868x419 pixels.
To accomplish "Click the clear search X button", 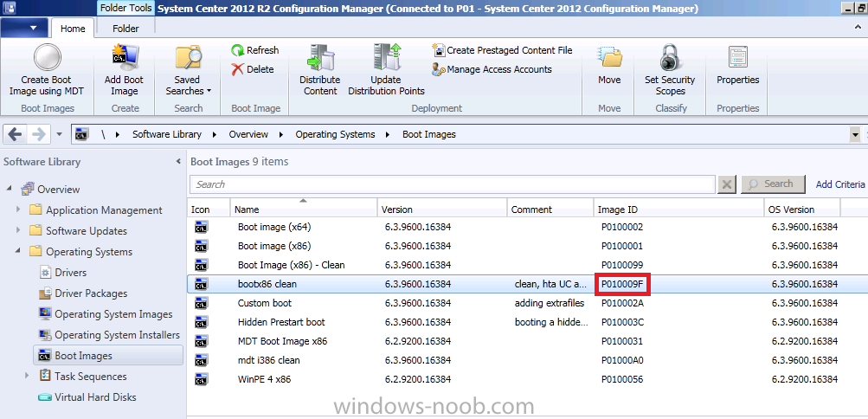I will 726,184.
